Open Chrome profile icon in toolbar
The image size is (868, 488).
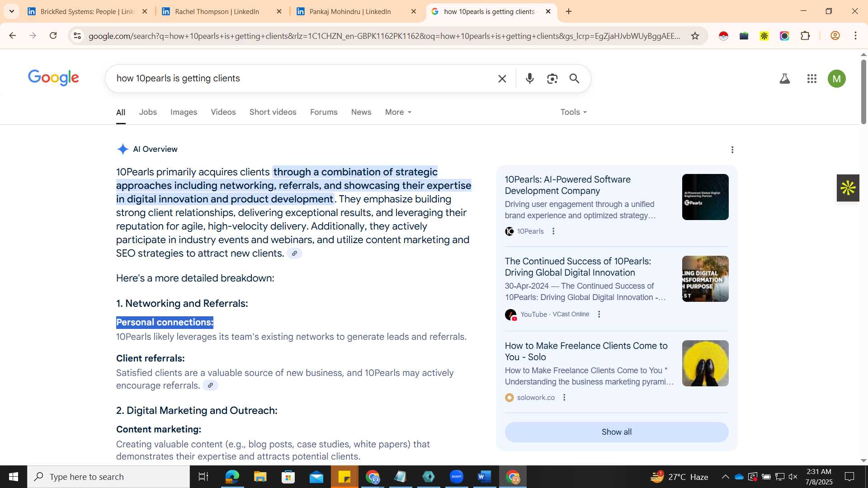835,36
